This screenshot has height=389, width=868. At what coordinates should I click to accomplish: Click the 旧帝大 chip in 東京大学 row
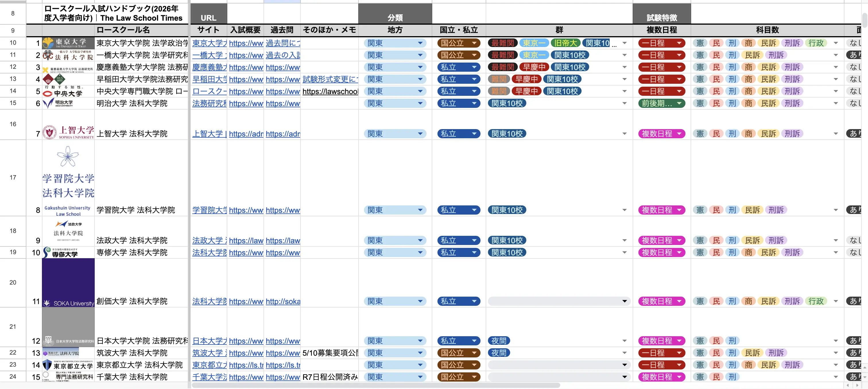(565, 43)
